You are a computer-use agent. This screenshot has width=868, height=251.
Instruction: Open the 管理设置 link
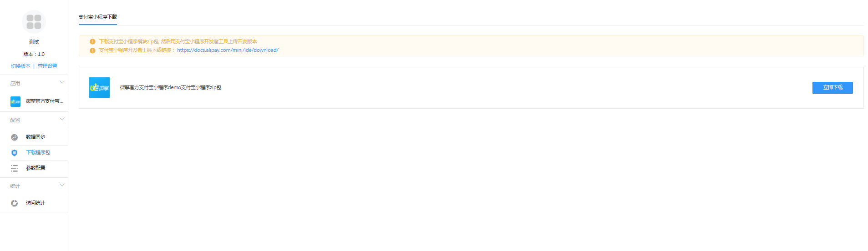click(x=47, y=66)
